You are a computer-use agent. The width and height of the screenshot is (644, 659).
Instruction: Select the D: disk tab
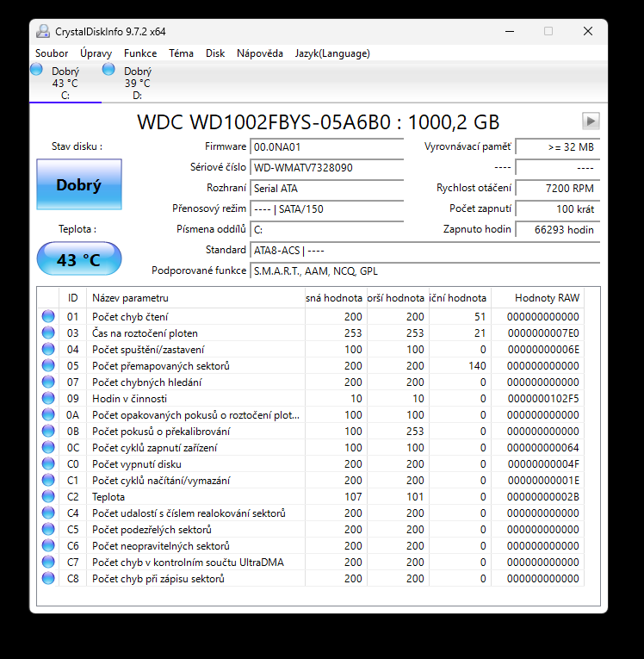click(138, 83)
